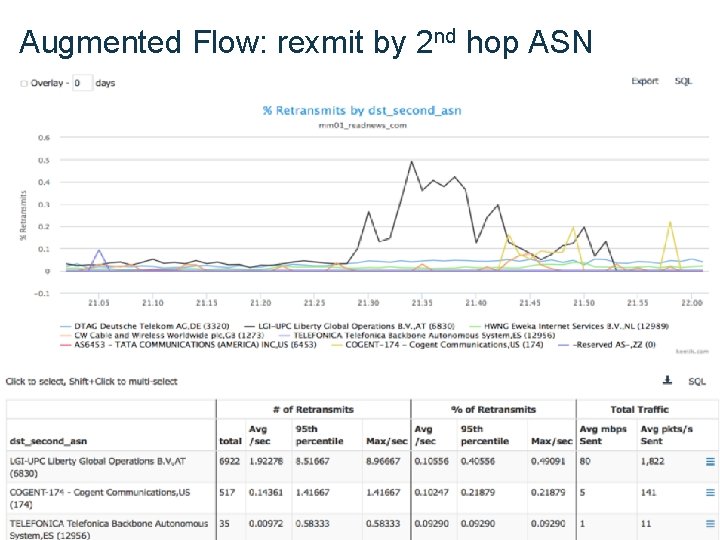Click '% of Retransmits' group header
720x540 pixels.
coord(493,410)
